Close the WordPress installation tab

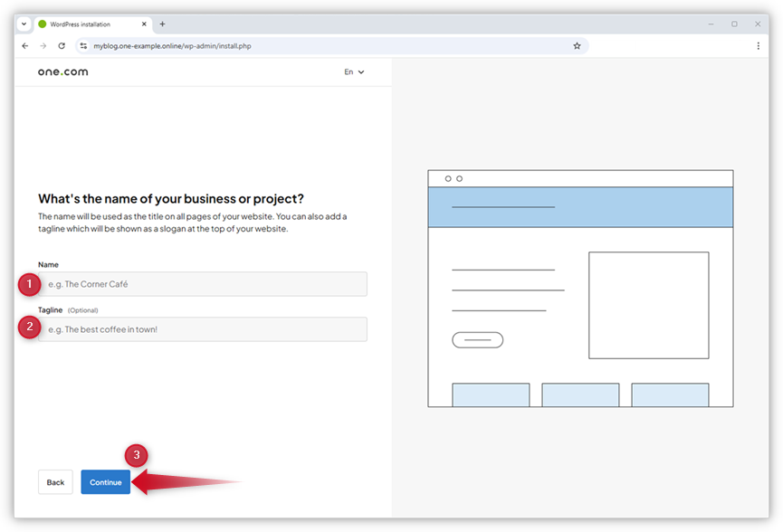[x=145, y=24]
